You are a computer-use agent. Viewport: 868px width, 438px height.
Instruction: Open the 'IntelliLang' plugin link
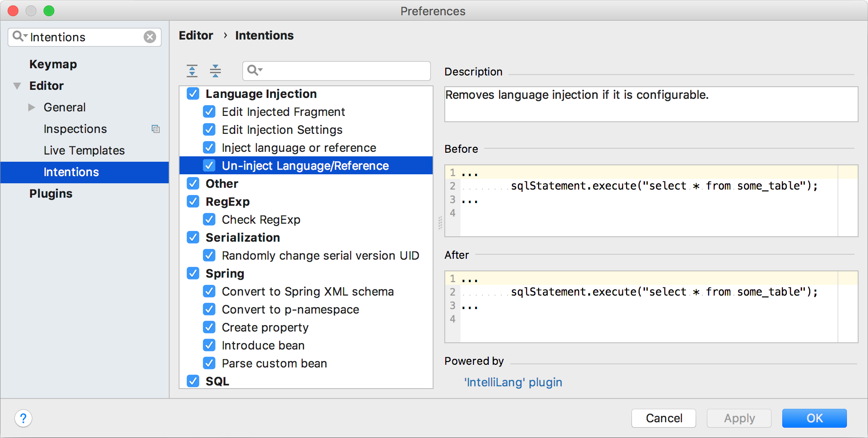[x=513, y=382]
